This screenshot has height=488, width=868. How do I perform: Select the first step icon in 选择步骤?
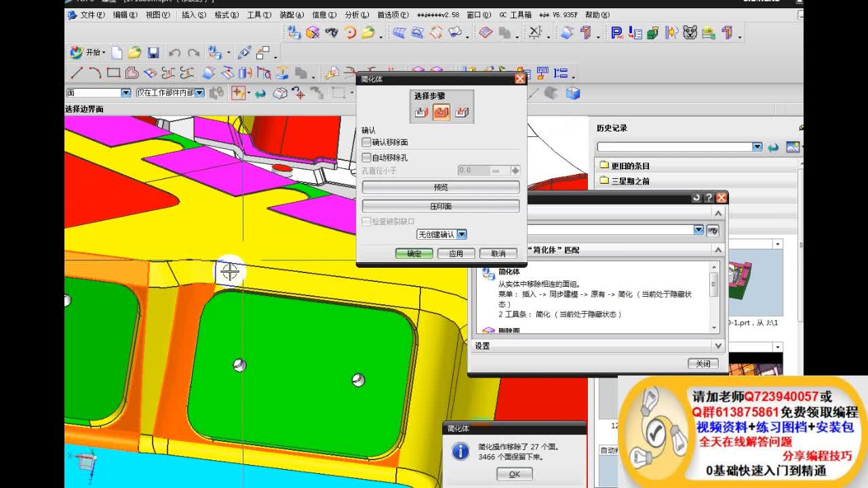[420, 113]
